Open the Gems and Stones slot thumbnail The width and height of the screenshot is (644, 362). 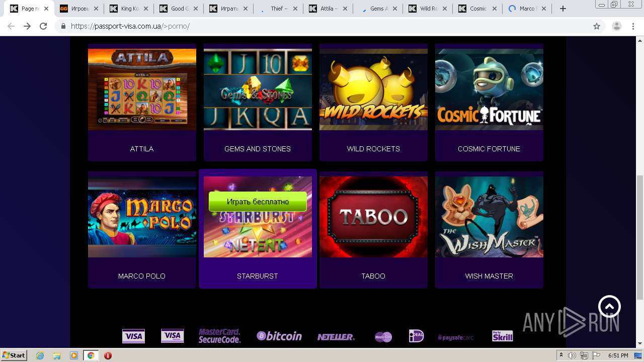click(x=258, y=89)
